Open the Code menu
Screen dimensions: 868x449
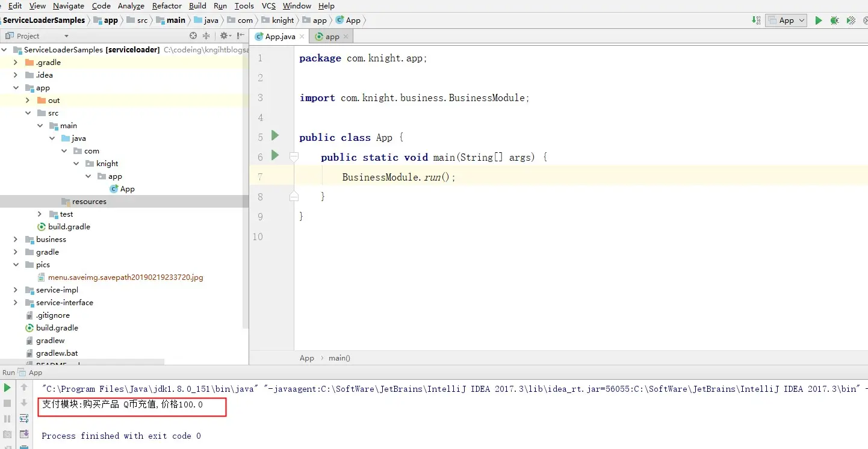coord(101,6)
